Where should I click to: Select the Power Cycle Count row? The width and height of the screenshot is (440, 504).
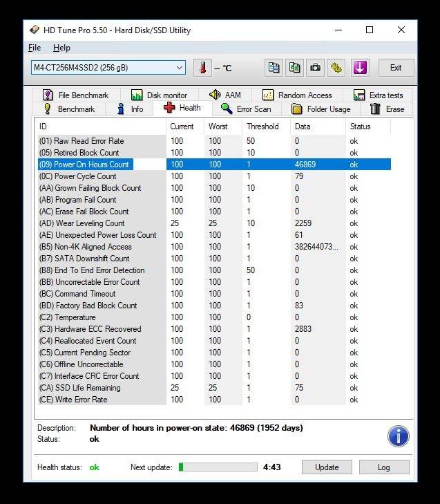coord(214,176)
